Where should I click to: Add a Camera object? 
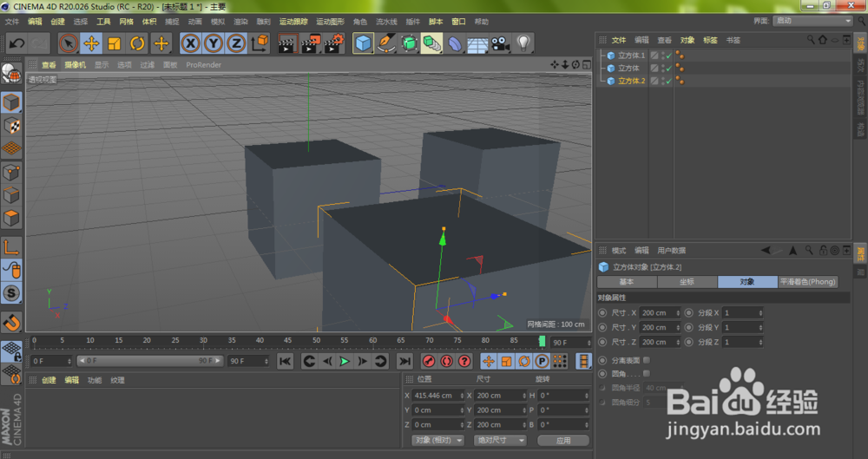501,43
